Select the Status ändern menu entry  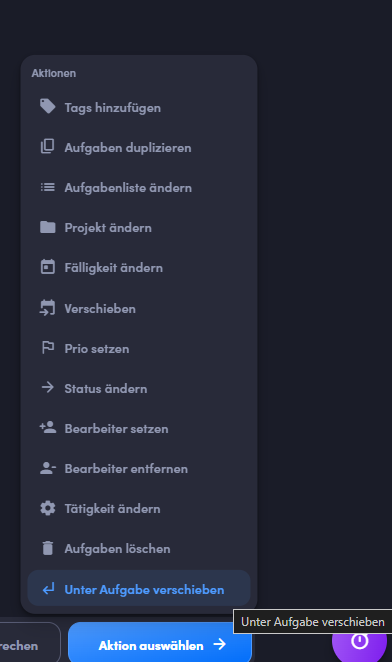click(139, 388)
